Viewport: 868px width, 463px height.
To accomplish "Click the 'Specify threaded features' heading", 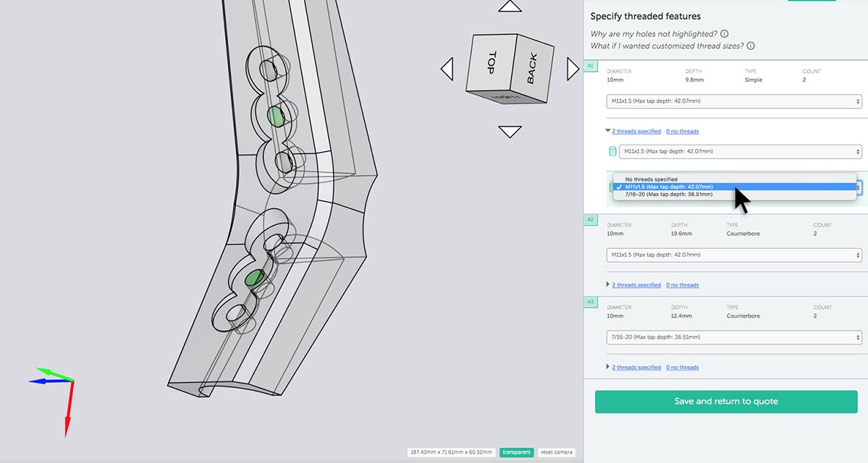I will (646, 17).
